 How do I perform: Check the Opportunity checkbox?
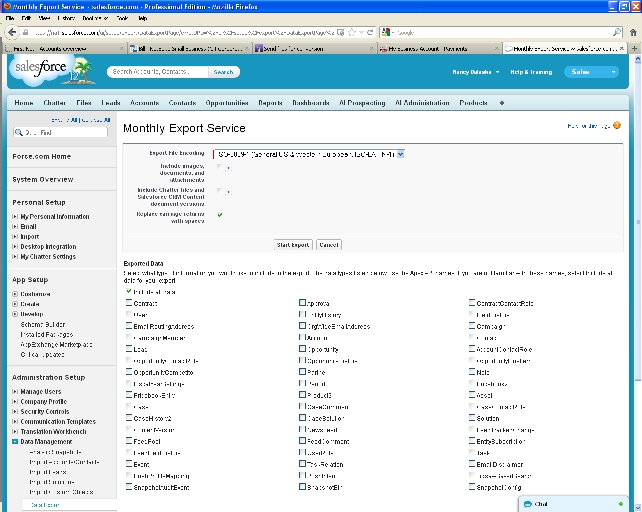(x=302, y=349)
